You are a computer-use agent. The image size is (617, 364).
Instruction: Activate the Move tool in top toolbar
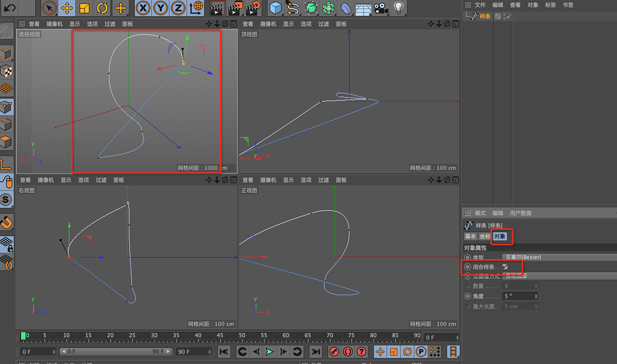coord(67,7)
